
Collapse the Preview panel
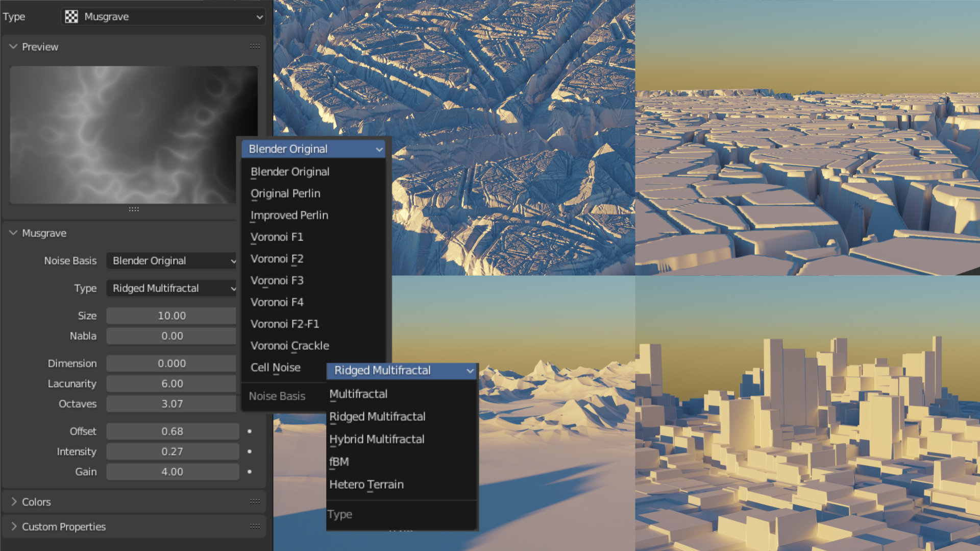13,46
